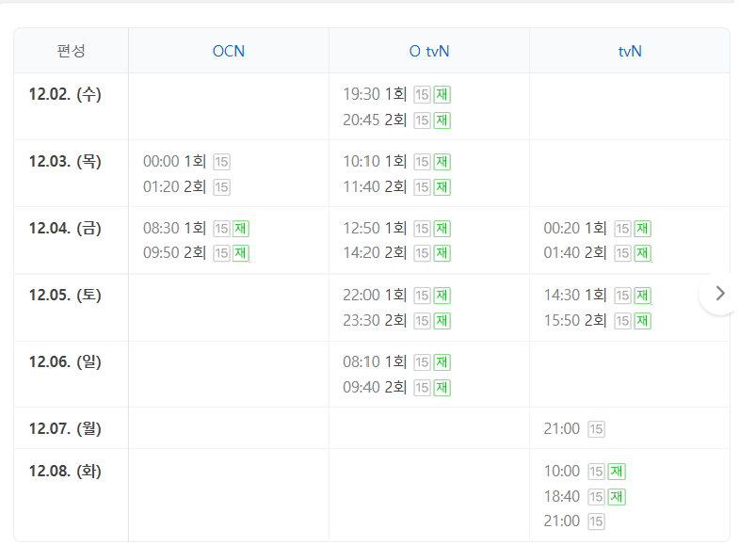Image resolution: width=756 pixels, height=545 pixels.
Task: Click the green 재 rerun badge beside 19:30
Action: coord(442,95)
